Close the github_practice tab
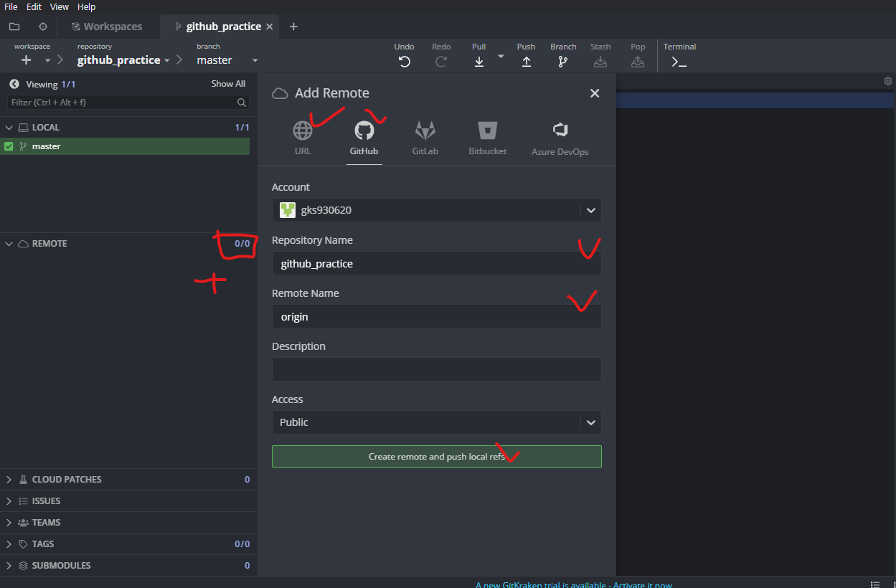This screenshot has width=896, height=588. point(270,27)
